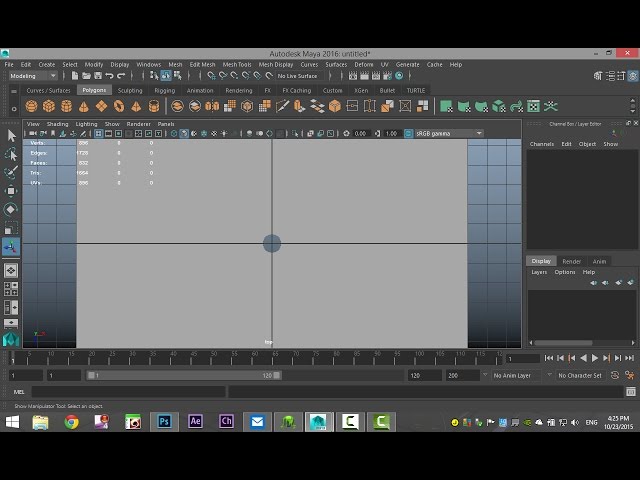Open Google Chrome from the taskbar
The width and height of the screenshot is (640, 480).
[71, 421]
